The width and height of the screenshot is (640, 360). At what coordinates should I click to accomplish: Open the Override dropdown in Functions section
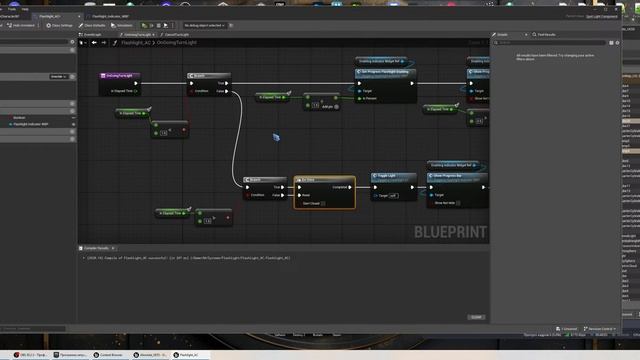(59, 77)
